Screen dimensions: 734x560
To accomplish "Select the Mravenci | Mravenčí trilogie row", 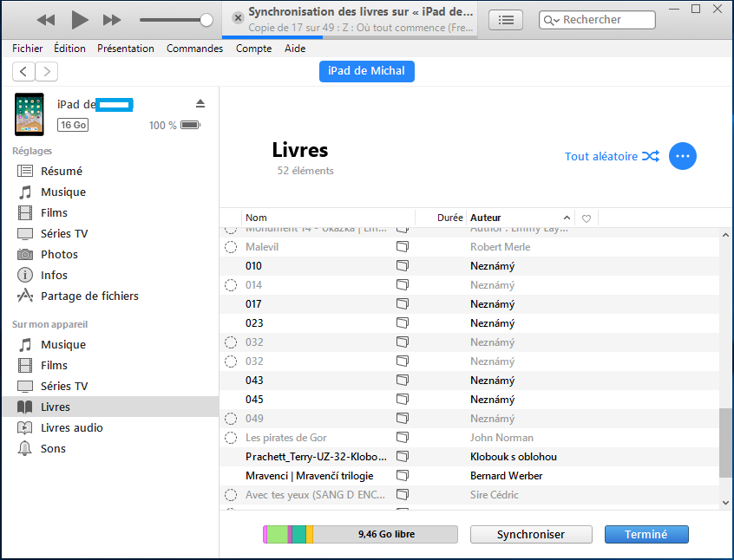I will pyautogui.click(x=469, y=476).
